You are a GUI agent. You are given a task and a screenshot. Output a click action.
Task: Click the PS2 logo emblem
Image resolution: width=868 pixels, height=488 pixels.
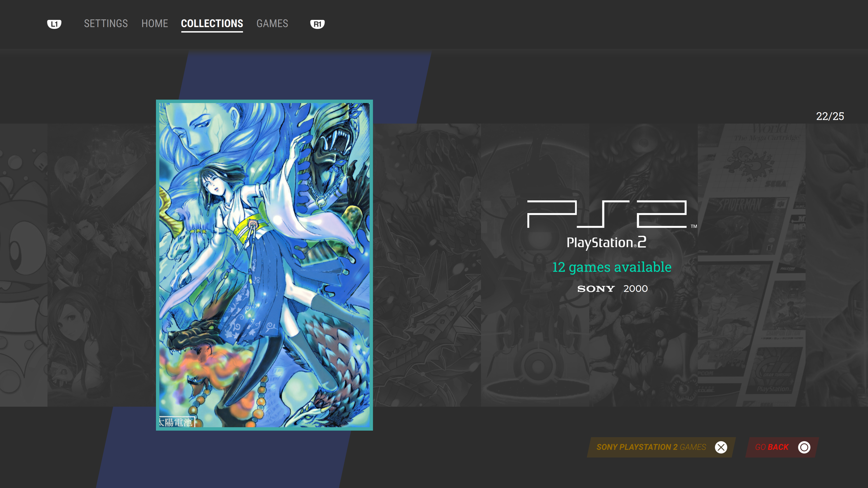612,214
